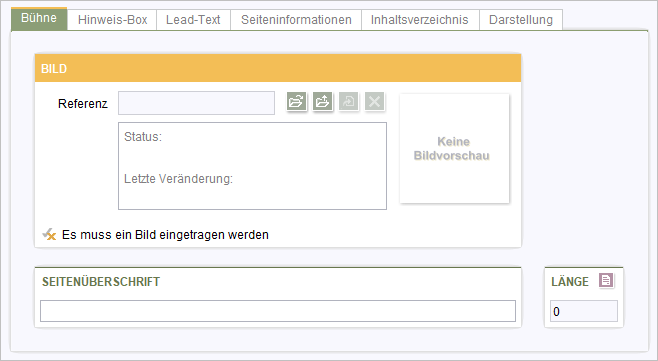Click the Länge value field
The width and height of the screenshot is (658, 361).
coord(584,311)
